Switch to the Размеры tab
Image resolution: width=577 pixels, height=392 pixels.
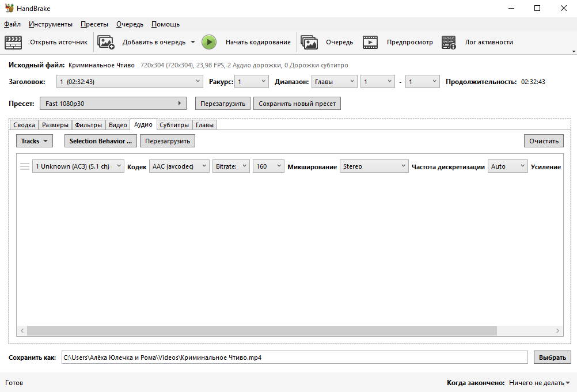click(55, 125)
